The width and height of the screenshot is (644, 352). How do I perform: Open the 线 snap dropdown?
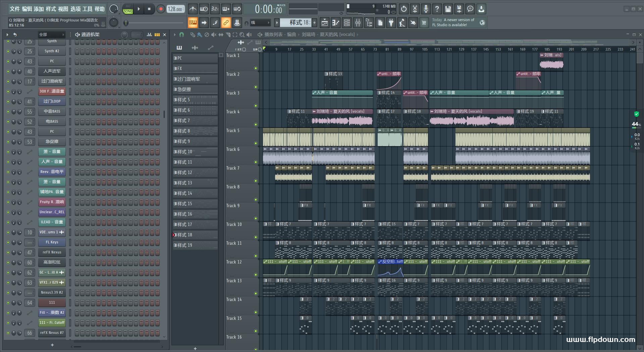[x=260, y=23]
